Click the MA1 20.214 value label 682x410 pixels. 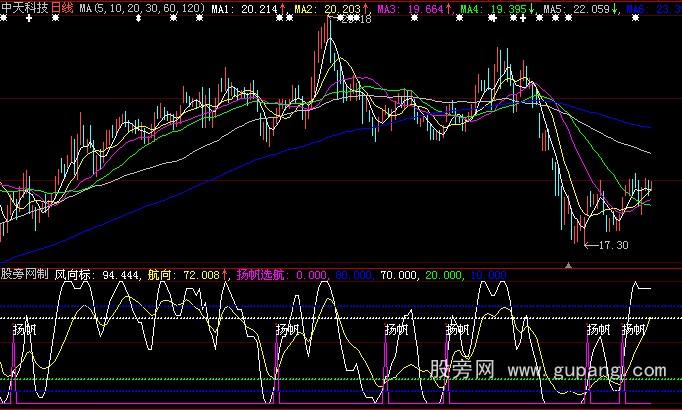pyautogui.click(x=245, y=7)
